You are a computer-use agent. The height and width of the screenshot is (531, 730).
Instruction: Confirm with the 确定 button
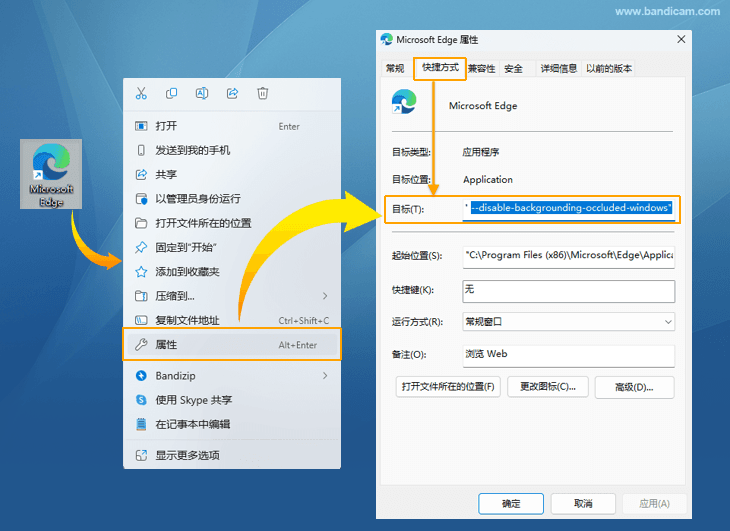(x=511, y=504)
